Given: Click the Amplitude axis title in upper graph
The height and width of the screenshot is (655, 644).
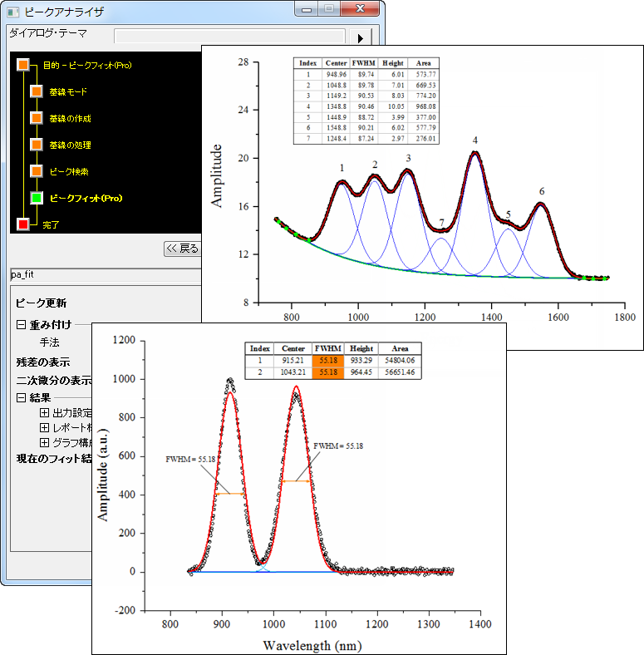Looking at the screenshot, I should 216,176.
